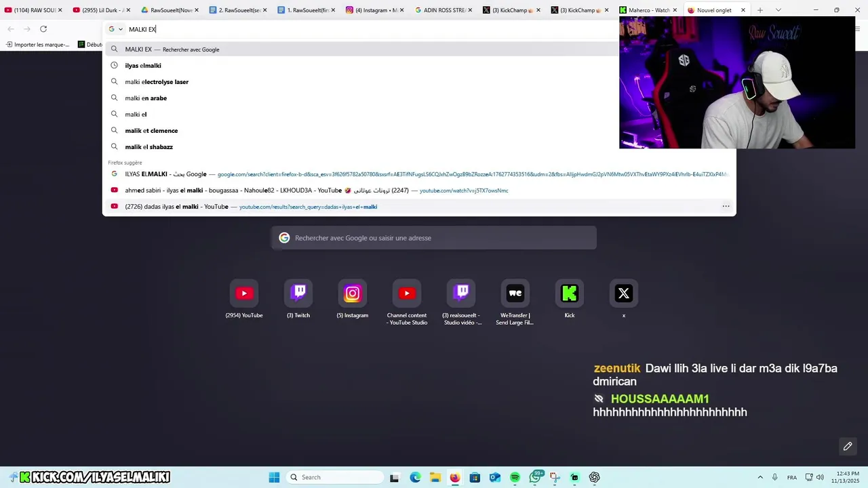Click the microphone tray icon
Image resolution: width=868 pixels, height=488 pixels.
pyautogui.click(x=775, y=477)
